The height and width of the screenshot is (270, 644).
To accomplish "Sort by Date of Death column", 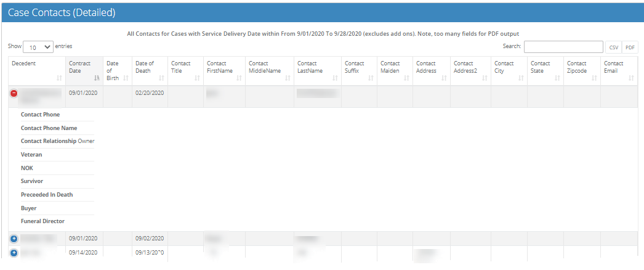I will [150, 70].
